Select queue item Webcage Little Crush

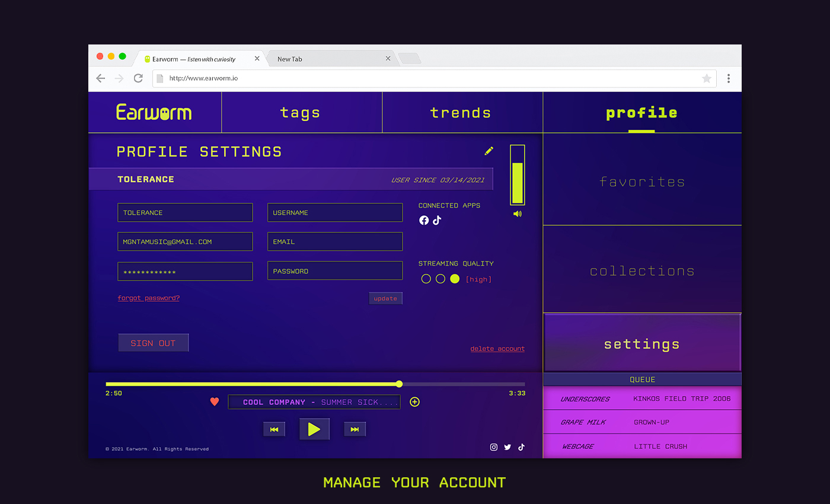(x=642, y=446)
